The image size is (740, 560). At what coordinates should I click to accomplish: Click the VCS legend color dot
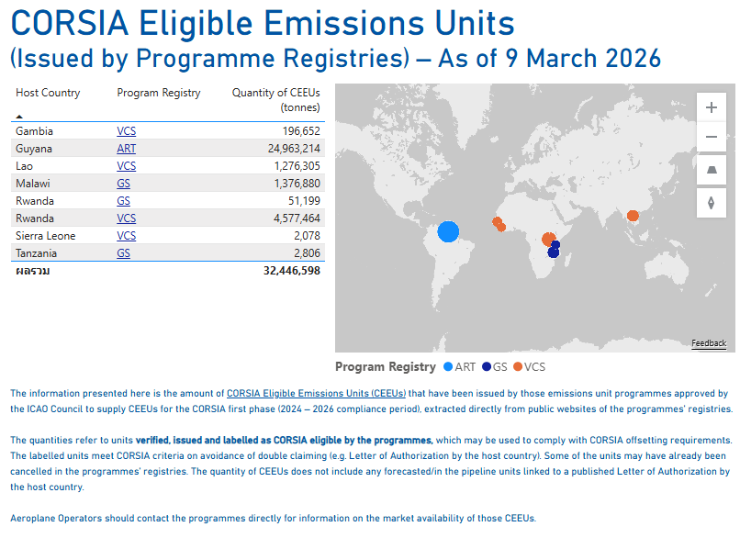(518, 366)
